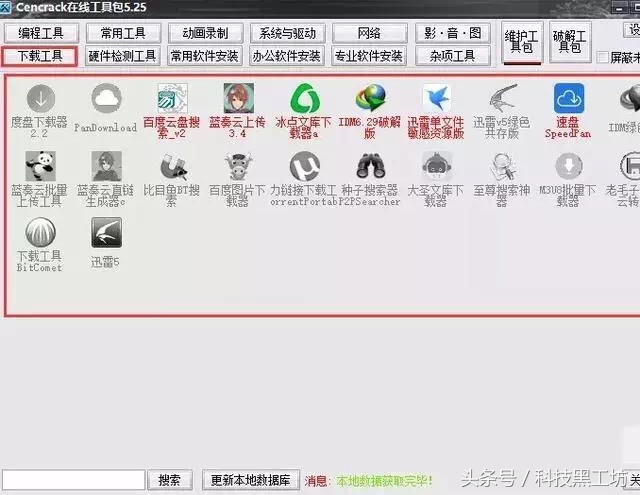The width and height of the screenshot is (640, 495).
Task: Select the 网络 category
Action: point(370,33)
